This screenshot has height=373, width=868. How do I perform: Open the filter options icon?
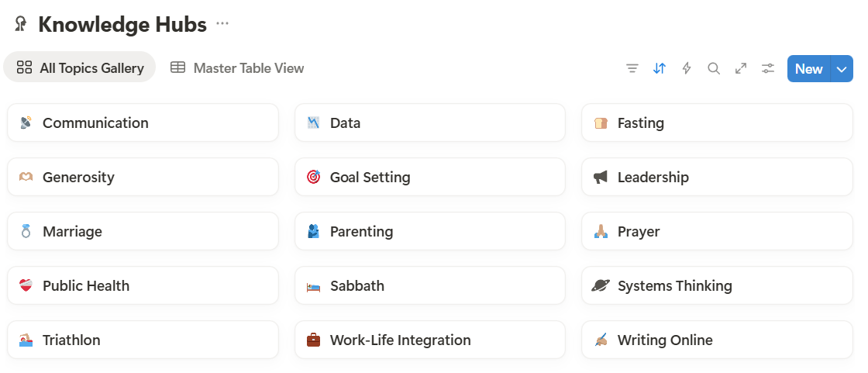coord(632,68)
